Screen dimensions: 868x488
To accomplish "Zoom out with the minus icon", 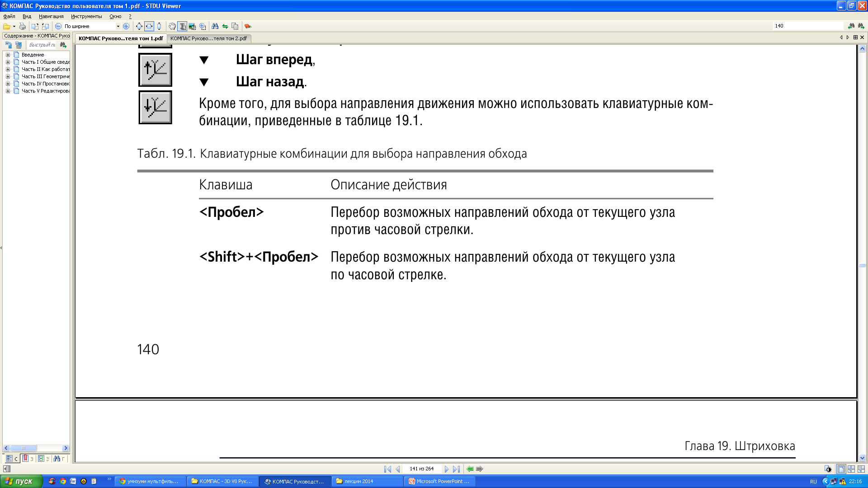I will 58,26.
